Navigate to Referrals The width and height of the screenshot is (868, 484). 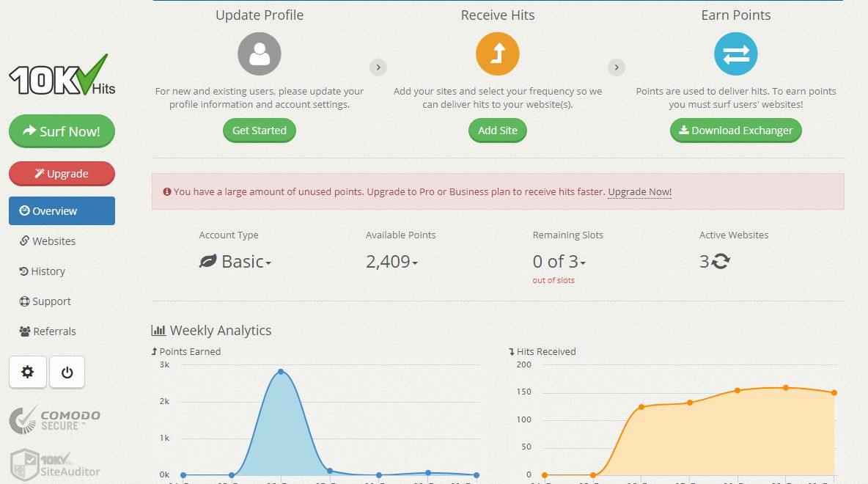coord(48,331)
